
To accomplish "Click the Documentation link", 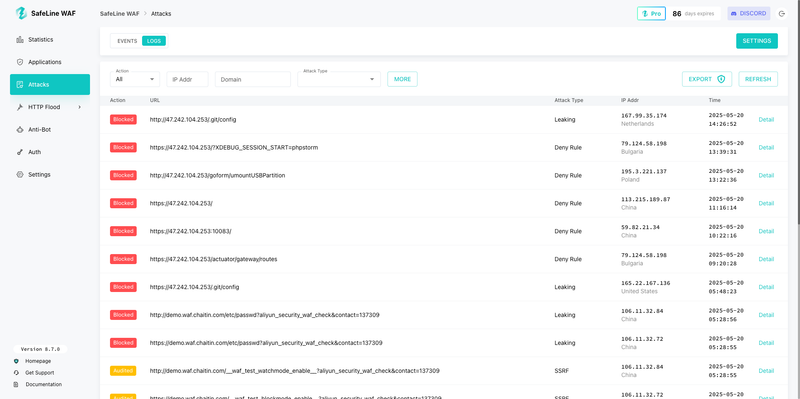I will 44,385.
